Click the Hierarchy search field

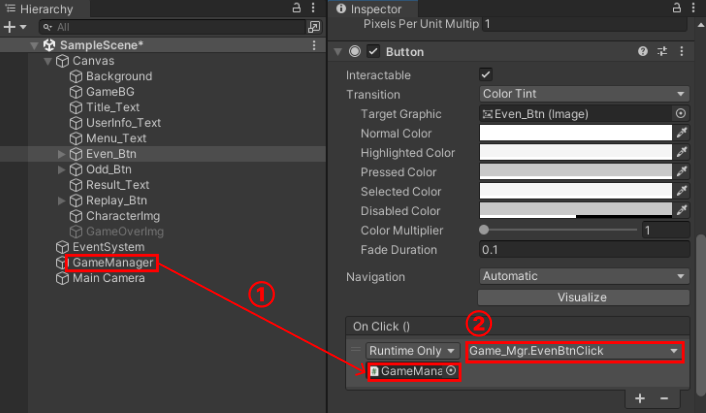click(172, 27)
